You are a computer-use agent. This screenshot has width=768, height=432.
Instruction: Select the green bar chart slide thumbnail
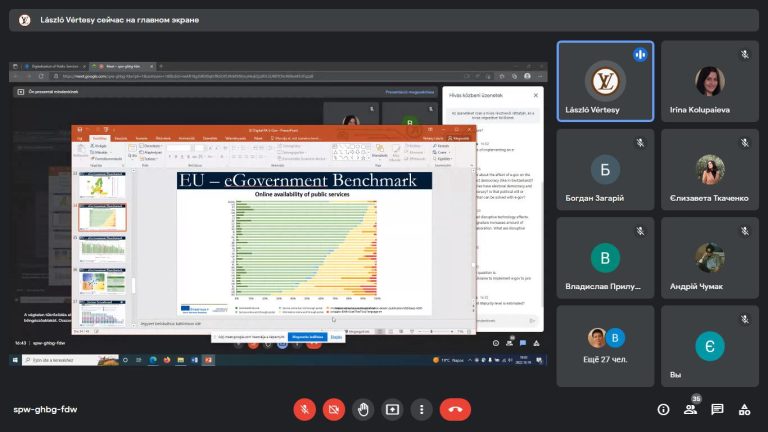pos(102,249)
